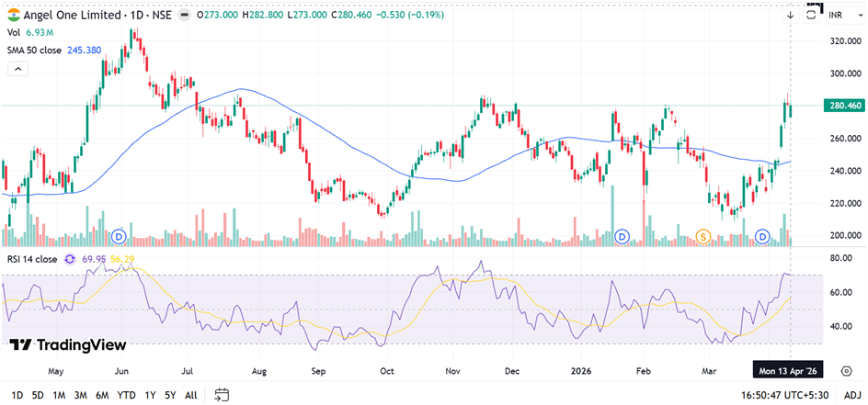The image size is (868, 405).
Task: Open the go-to-date calendar icon
Action: (222, 395)
